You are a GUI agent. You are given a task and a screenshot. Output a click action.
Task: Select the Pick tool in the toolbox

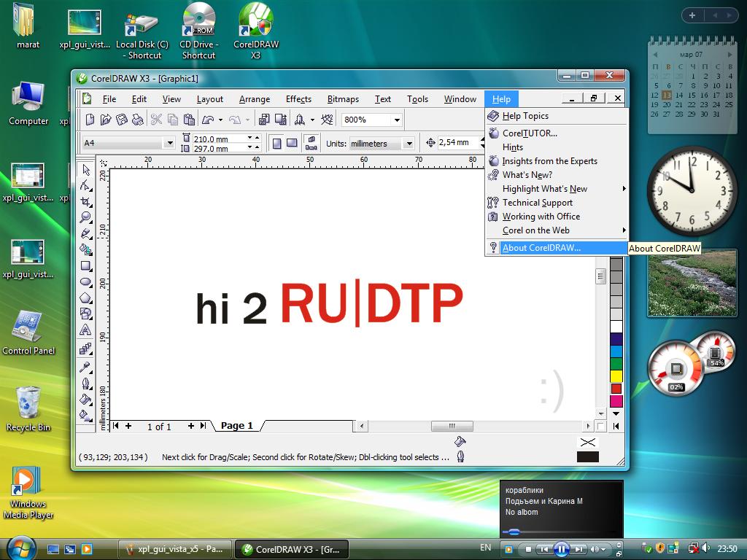86,169
